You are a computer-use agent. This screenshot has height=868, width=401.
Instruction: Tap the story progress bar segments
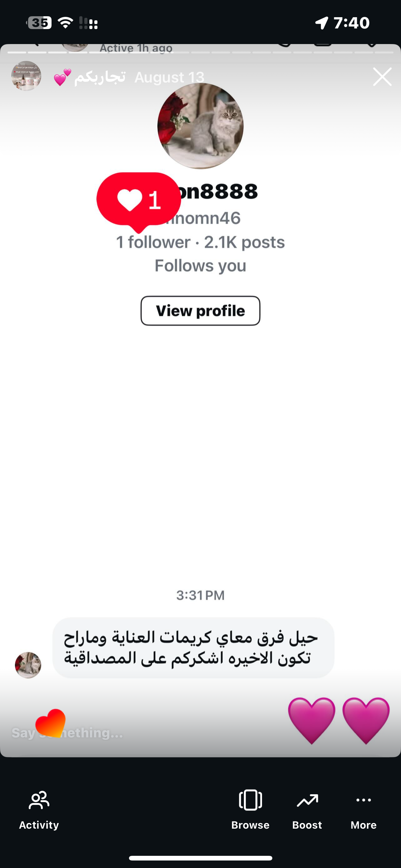coord(200,52)
